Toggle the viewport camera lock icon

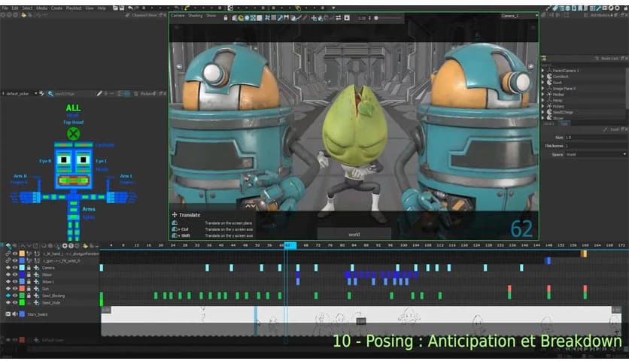point(226,17)
